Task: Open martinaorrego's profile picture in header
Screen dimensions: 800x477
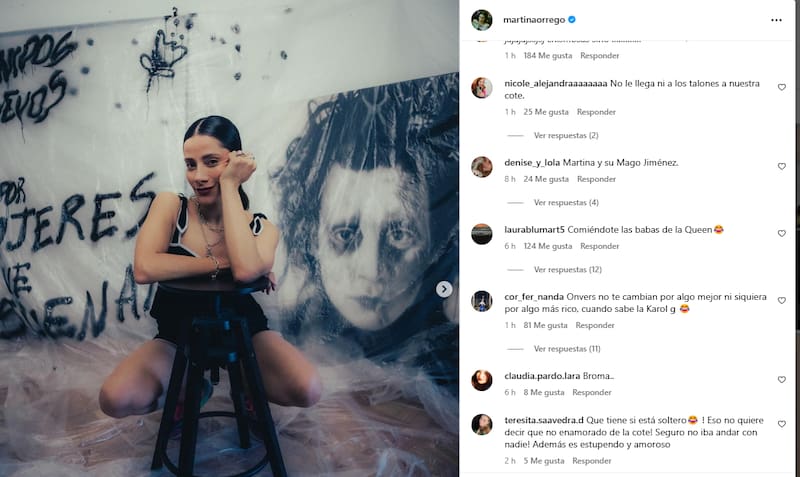Action: (x=482, y=20)
